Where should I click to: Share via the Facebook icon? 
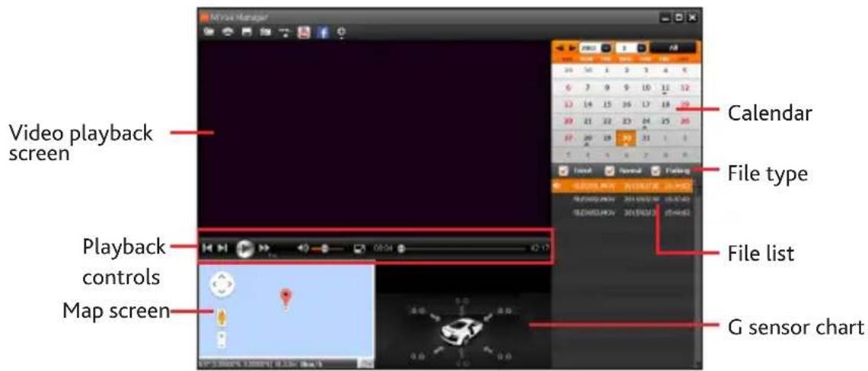(323, 32)
